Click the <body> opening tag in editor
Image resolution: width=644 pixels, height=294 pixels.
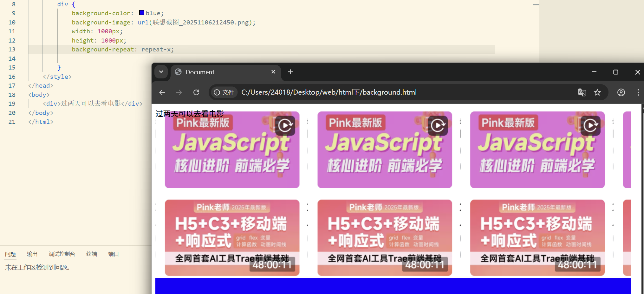[x=39, y=95]
